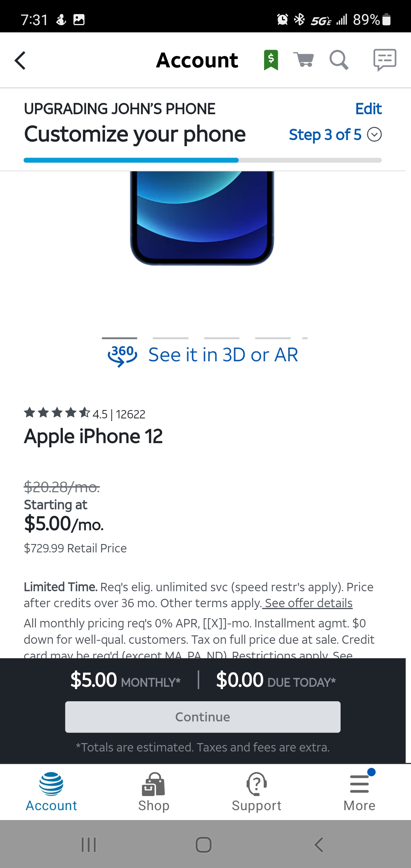
Task: Open the Support headset icon
Action: [256, 784]
